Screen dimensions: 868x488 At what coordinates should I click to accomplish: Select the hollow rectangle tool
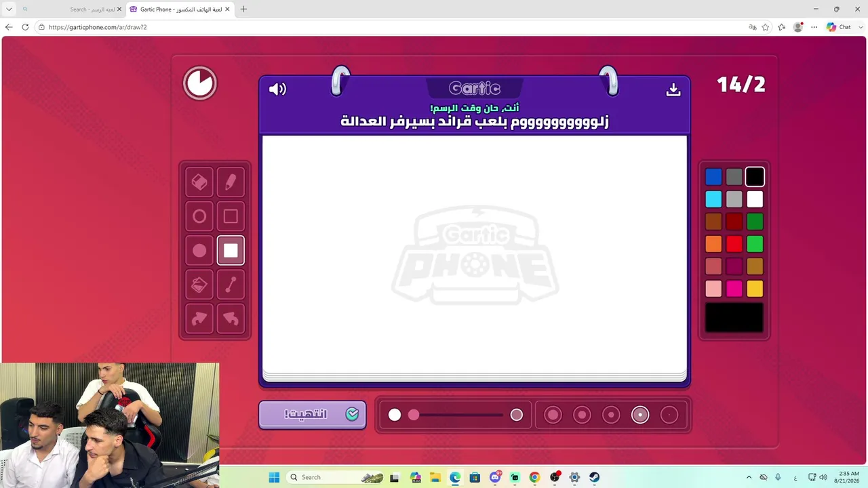[x=231, y=216]
